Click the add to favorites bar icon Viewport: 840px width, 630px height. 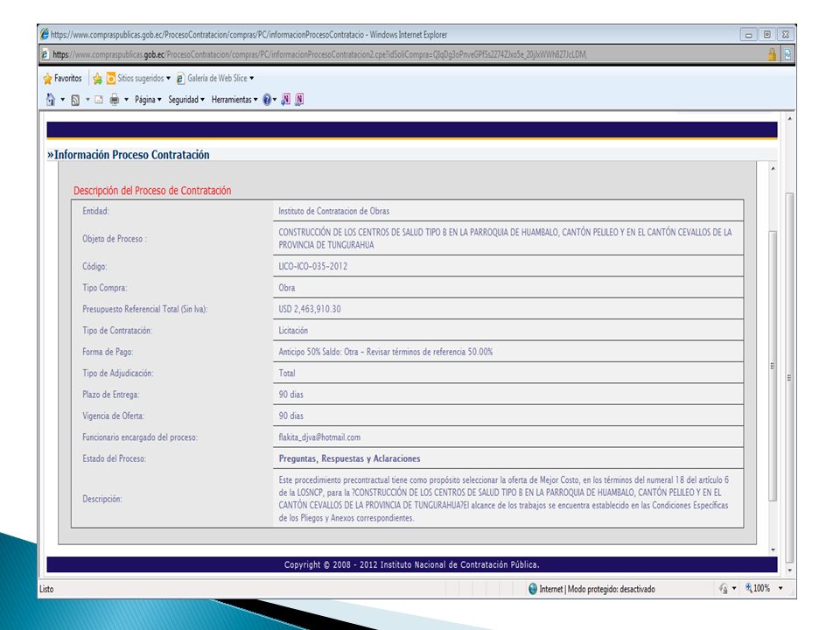pos(97,79)
